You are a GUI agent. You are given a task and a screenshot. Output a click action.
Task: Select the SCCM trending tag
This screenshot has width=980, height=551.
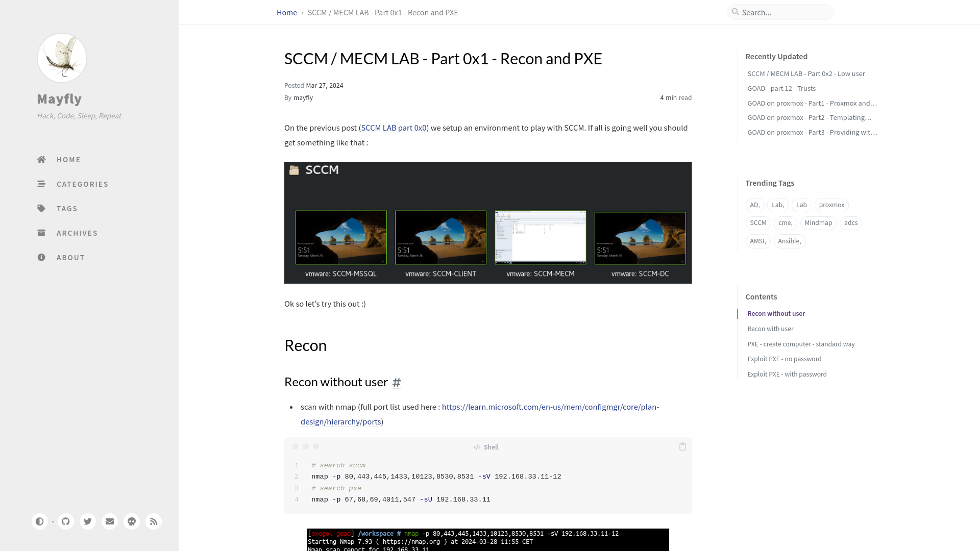pos(758,223)
